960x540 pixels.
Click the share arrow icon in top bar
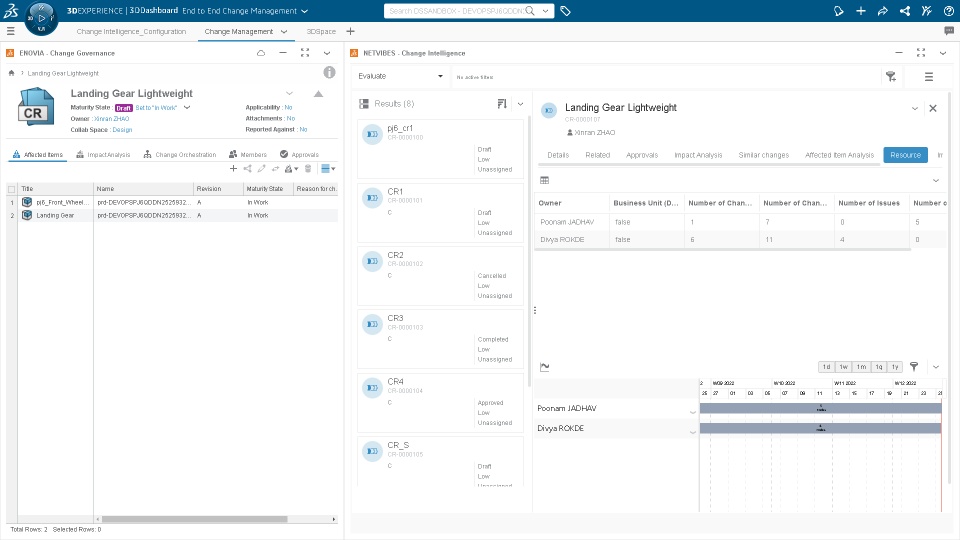coord(883,11)
